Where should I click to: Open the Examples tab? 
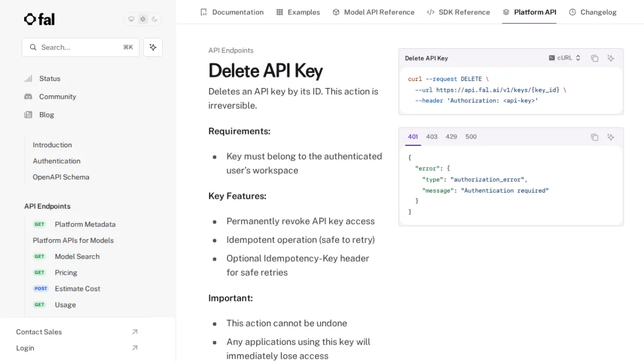coord(298,12)
